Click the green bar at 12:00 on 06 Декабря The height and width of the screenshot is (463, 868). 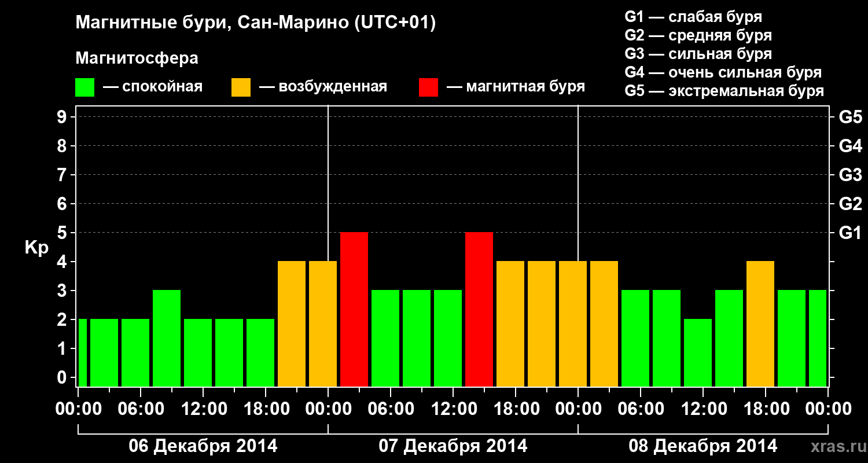click(198, 352)
